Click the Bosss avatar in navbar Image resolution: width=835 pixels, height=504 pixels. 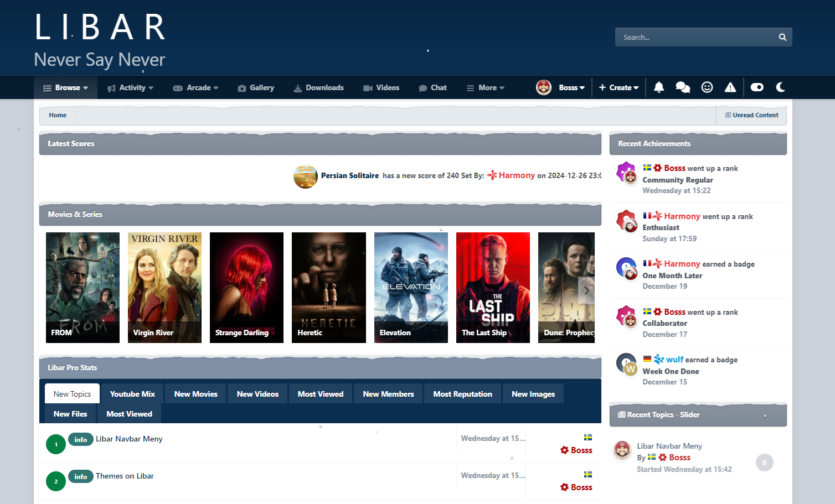click(x=544, y=87)
